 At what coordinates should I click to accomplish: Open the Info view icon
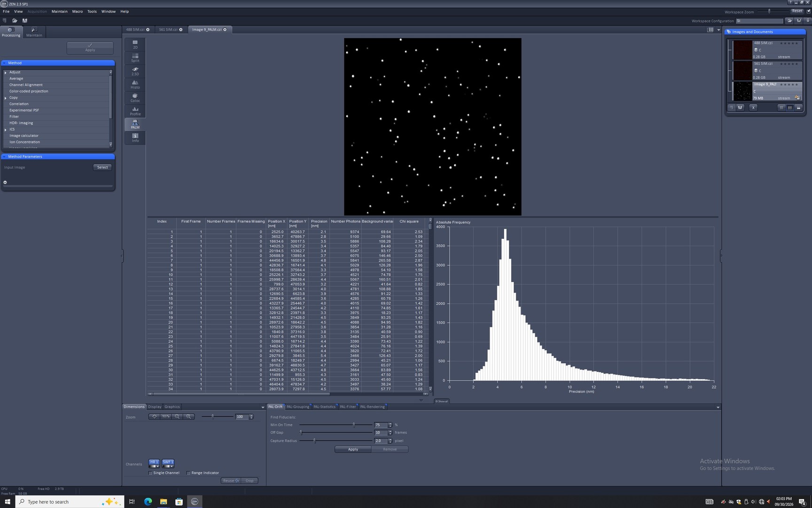coord(135,137)
